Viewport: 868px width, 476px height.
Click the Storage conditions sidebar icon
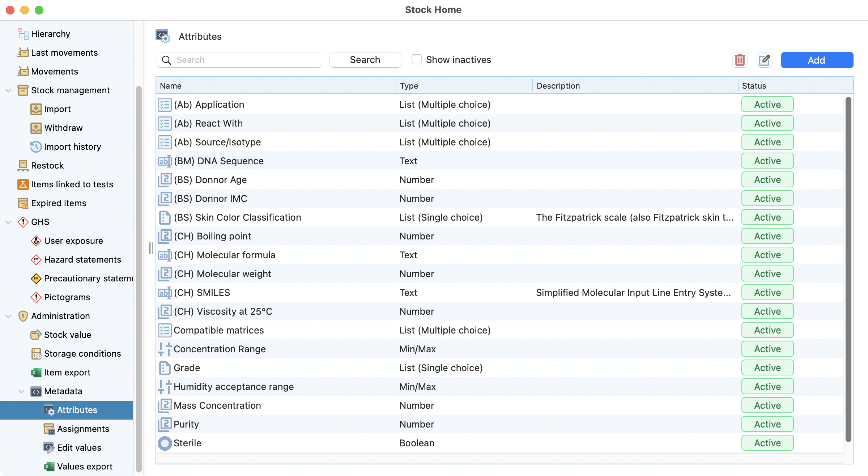[x=36, y=353]
